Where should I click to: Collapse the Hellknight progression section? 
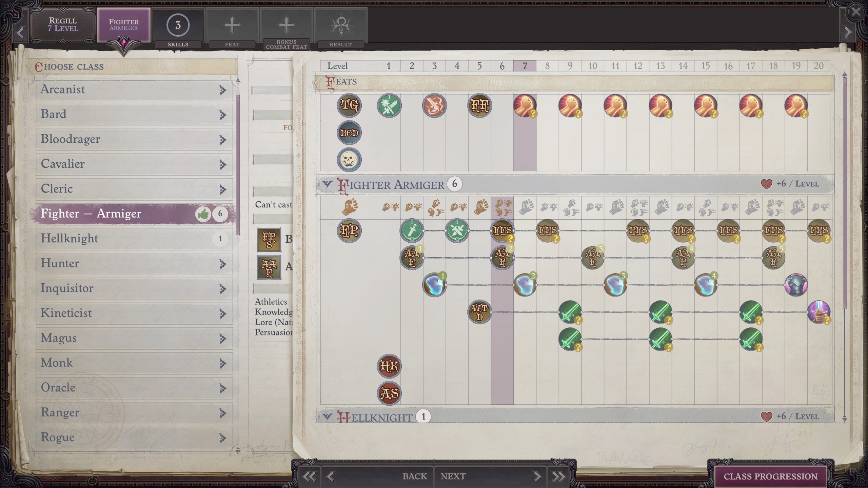pyautogui.click(x=327, y=416)
